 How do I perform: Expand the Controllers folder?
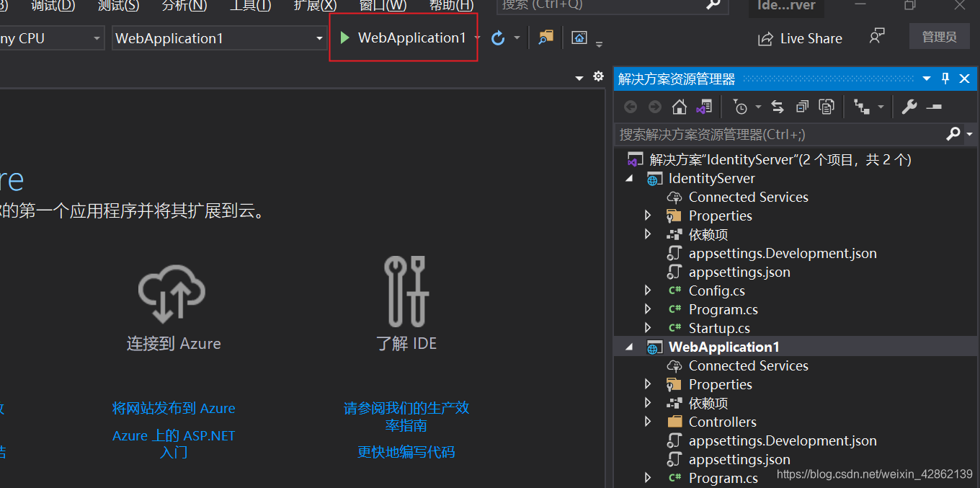point(647,422)
